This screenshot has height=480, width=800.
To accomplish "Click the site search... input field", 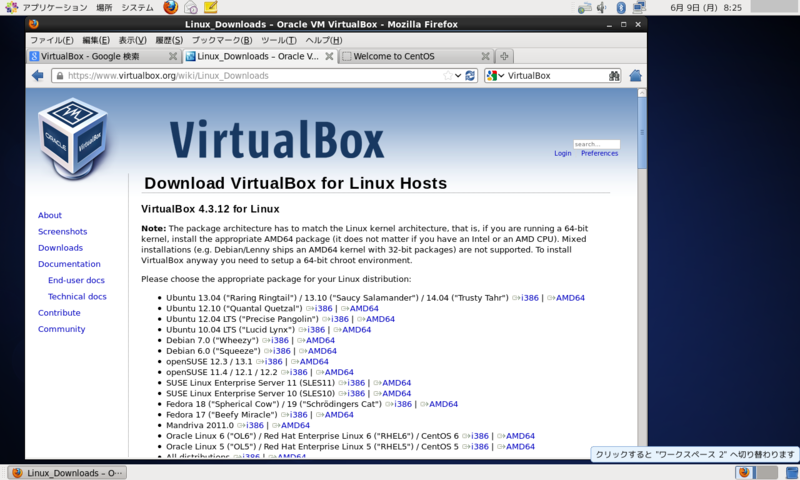I will (596, 144).
